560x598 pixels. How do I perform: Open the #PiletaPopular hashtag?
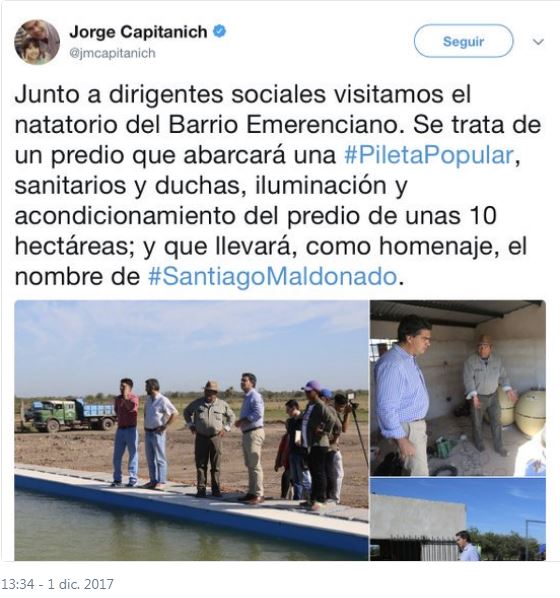(x=428, y=155)
